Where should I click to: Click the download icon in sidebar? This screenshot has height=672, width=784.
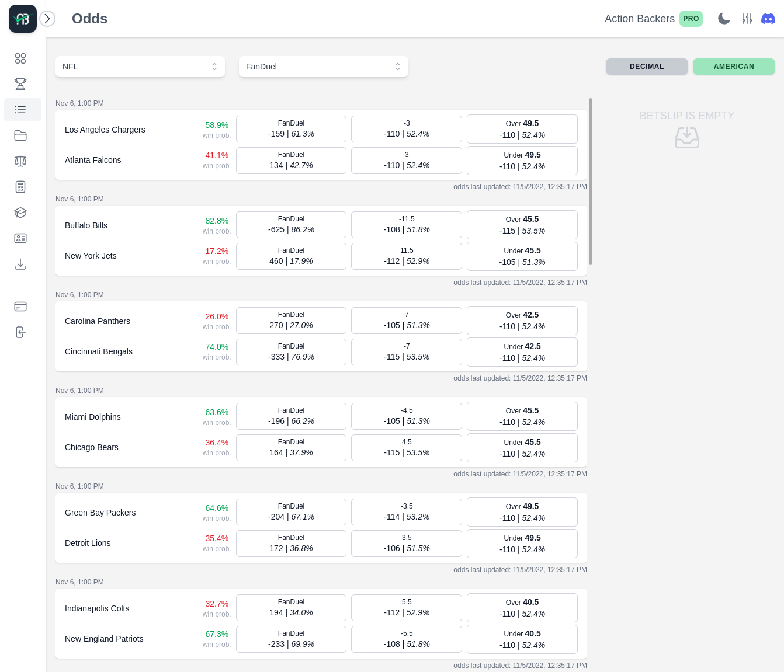point(20,264)
